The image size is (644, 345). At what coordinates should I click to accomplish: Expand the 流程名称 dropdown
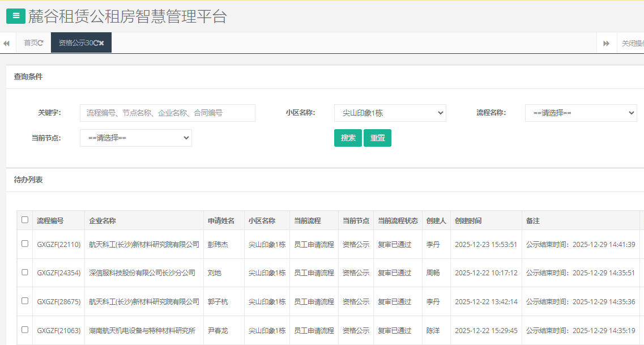581,113
